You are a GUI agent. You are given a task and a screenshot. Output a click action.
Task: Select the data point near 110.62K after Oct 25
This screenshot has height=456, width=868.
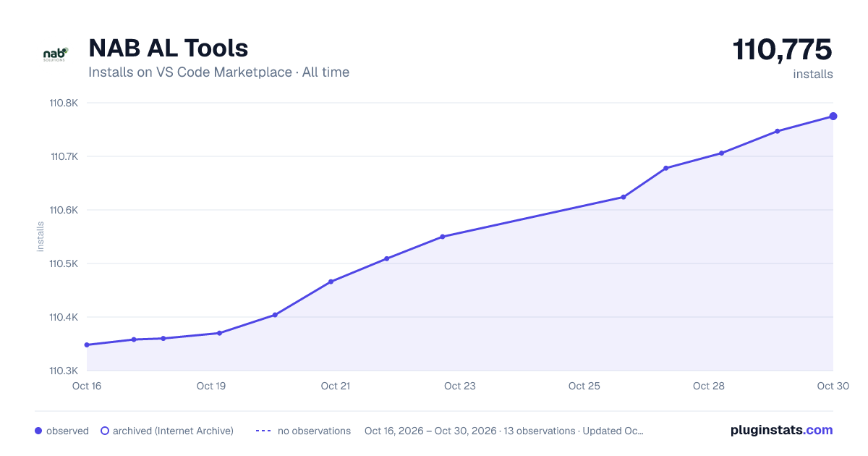click(624, 197)
